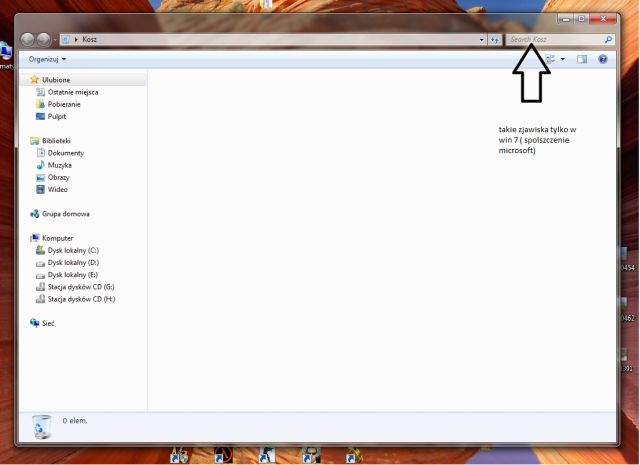The image size is (640, 465).
Task: Click the Sieć network icon
Action: [35, 323]
